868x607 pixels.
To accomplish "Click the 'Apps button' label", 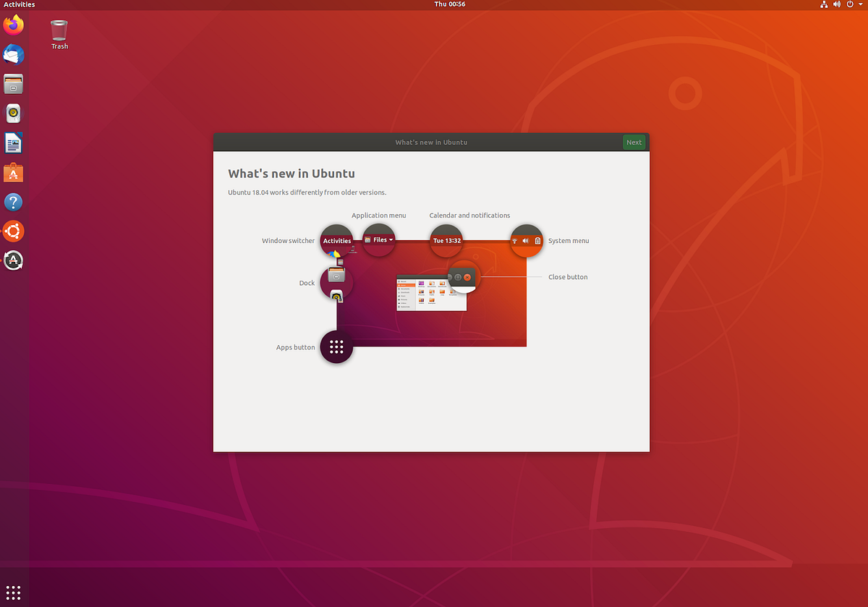I will click(296, 347).
